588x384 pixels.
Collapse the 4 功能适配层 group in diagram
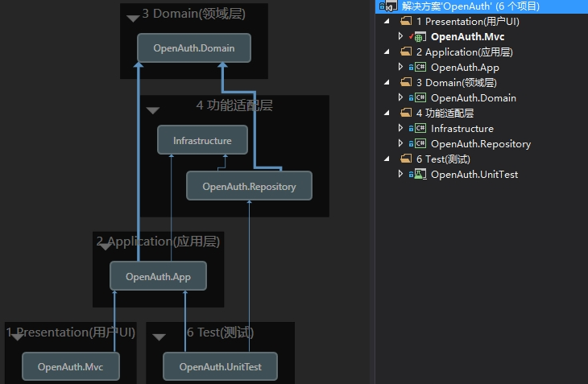(153, 109)
